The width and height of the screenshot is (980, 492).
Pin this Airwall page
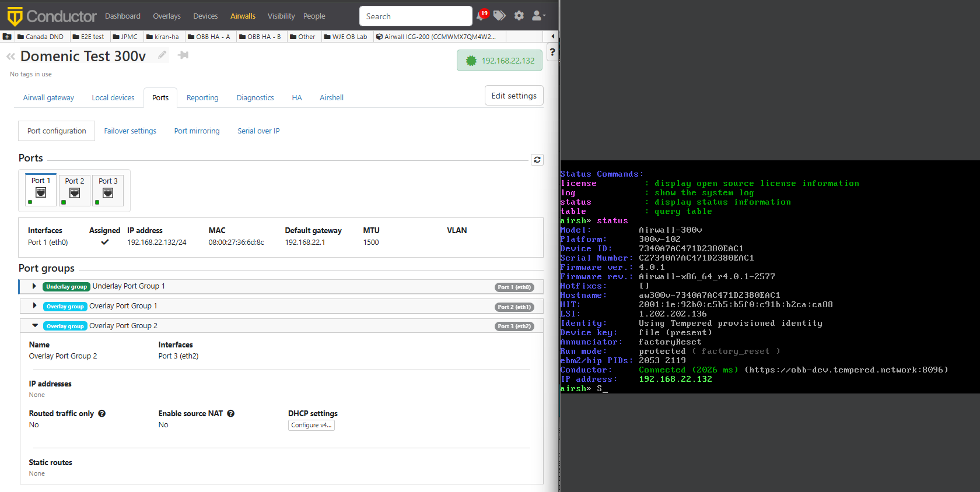tap(183, 55)
